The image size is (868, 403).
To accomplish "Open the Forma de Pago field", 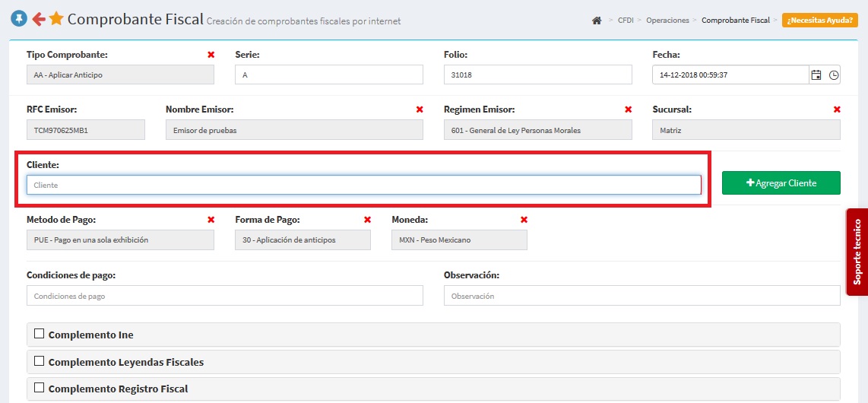I will tap(303, 240).
